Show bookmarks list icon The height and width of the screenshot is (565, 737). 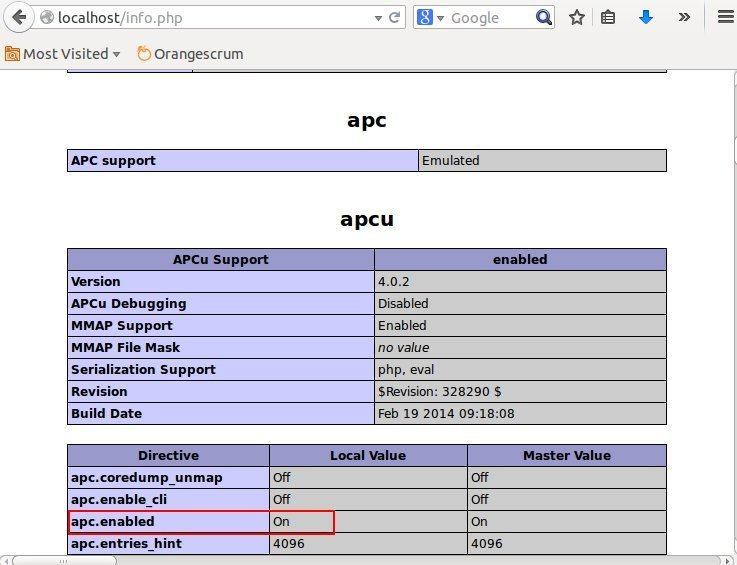pyautogui.click(x=608, y=18)
